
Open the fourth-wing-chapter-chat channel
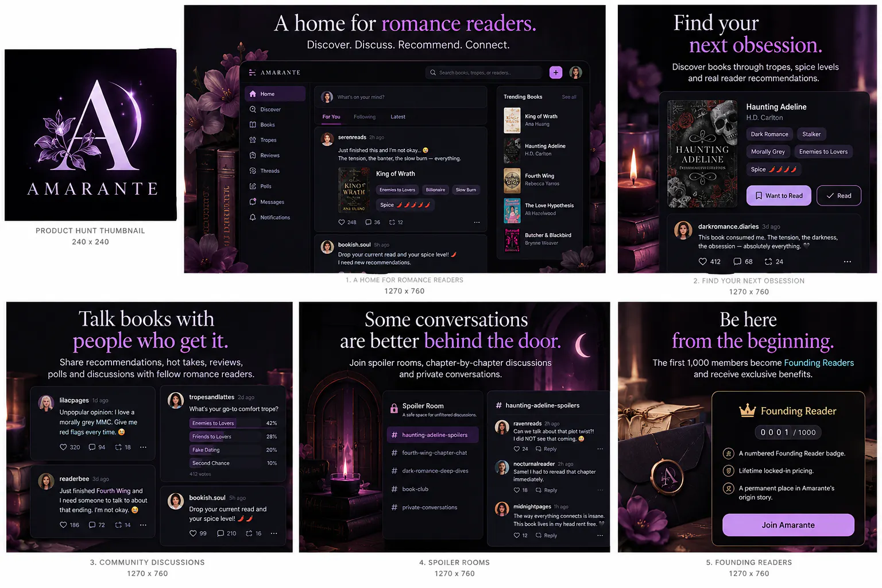click(x=432, y=453)
